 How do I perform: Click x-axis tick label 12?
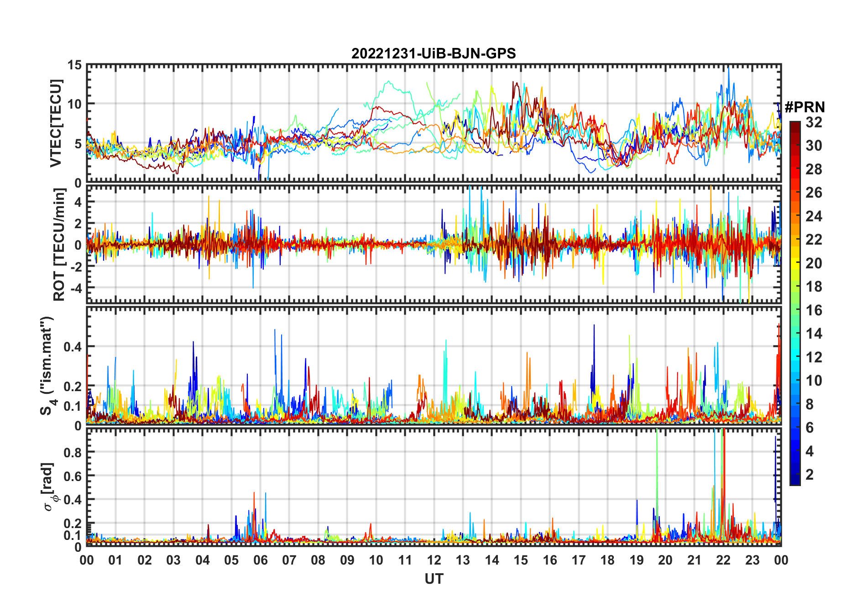(x=434, y=560)
